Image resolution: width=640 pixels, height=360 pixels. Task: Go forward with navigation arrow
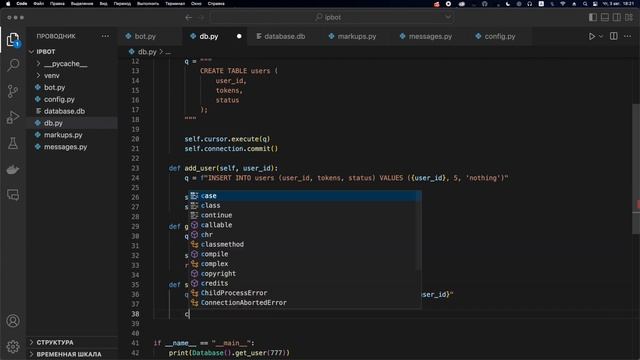click(x=201, y=17)
